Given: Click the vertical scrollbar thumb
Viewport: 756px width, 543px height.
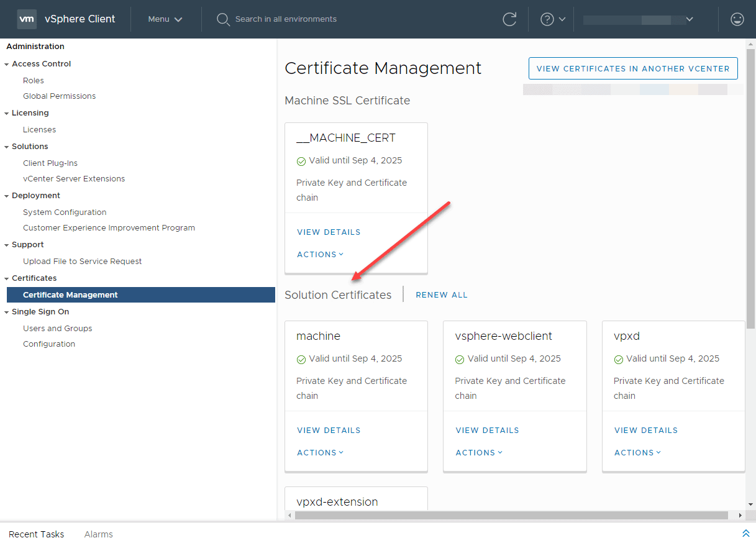Looking at the screenshot, I should point(751,188).
